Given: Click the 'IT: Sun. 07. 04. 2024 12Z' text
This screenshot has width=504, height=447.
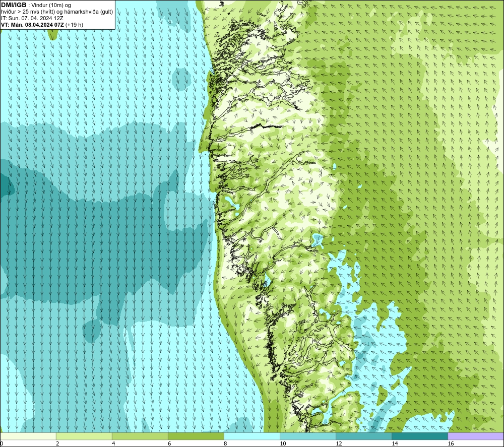Looking at the screenshot, I should (32, 18).
